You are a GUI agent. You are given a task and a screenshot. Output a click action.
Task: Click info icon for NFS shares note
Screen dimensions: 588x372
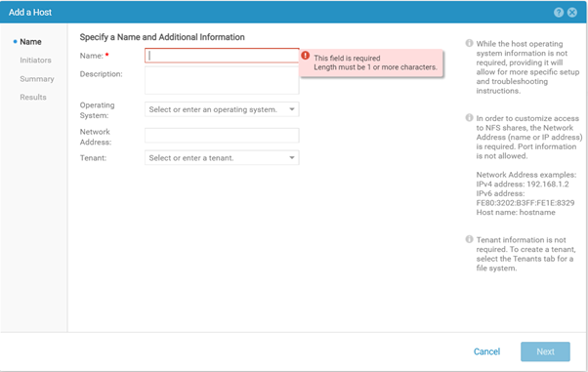(x=469, y=118)
